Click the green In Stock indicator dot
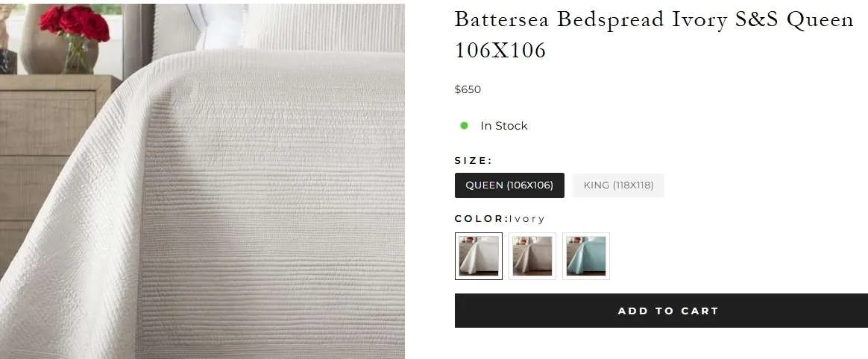868x359 pixels. [x=464, y=126]
